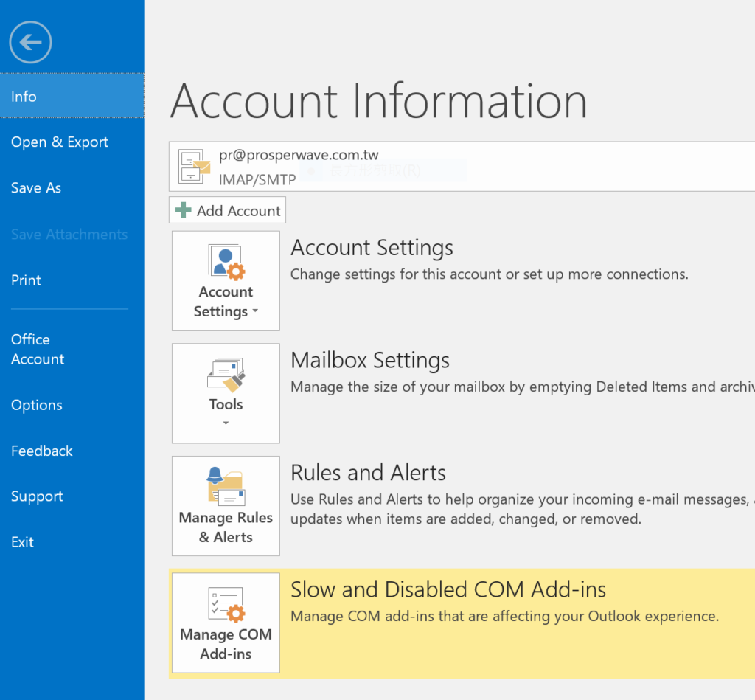755x700 pixels.
Task: Click the Manage Rules & Alerts bell icon
Action: click(226, 487)
